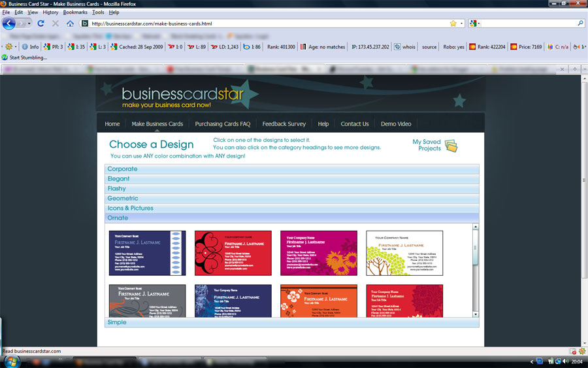Click design list scrollbar down arrow

[476, 314]
